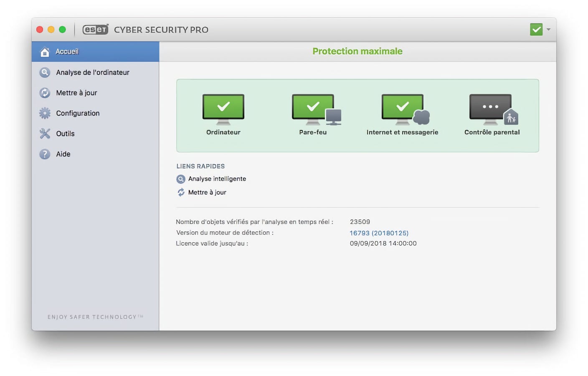Image resolution: width=588 pixels, height=376 pixels.
Task: Click the gear icon for Configuration
Action: coord(45,113)
